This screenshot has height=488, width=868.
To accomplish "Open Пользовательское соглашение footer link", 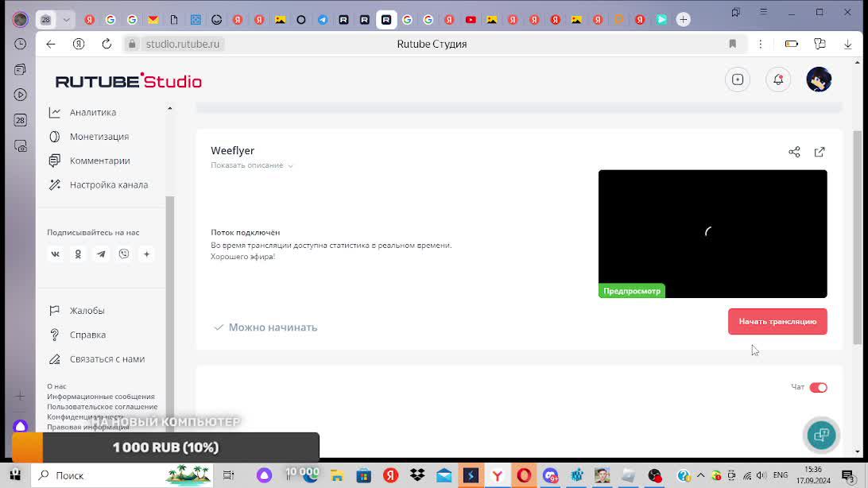I will click(103, 407).
